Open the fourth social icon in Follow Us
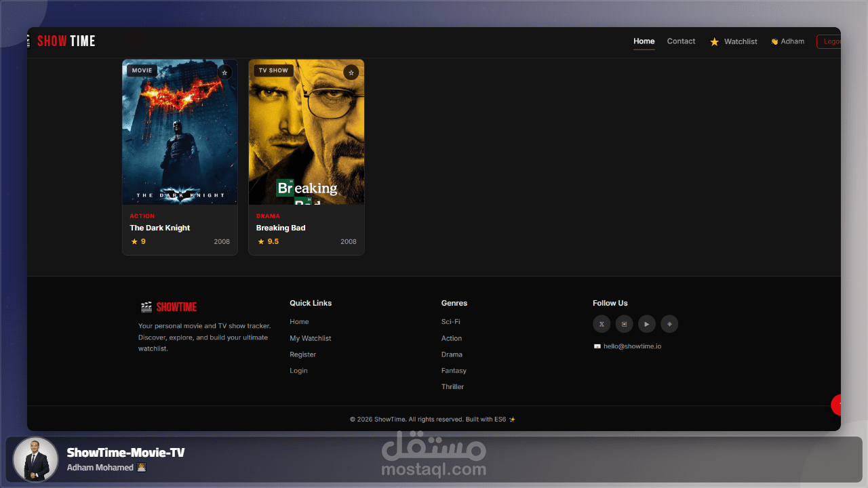 (x=669, y=324)
